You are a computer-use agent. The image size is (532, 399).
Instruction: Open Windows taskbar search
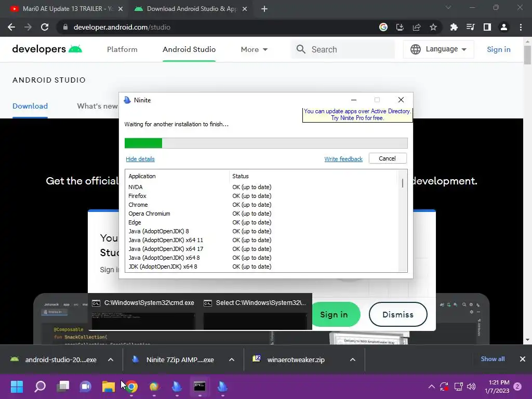click(x=40, y=387)
